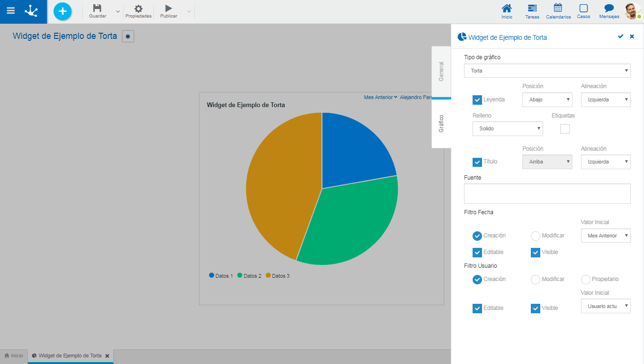
Task: Click page heading Widget de Ejemplo de Torta
Action: coord(65,36)
